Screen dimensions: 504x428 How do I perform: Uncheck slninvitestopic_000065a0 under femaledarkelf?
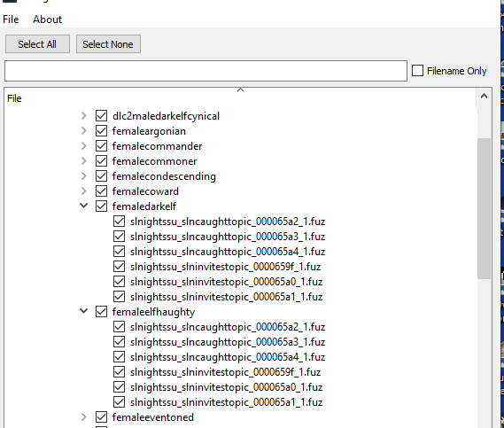(x=119, y=282)
